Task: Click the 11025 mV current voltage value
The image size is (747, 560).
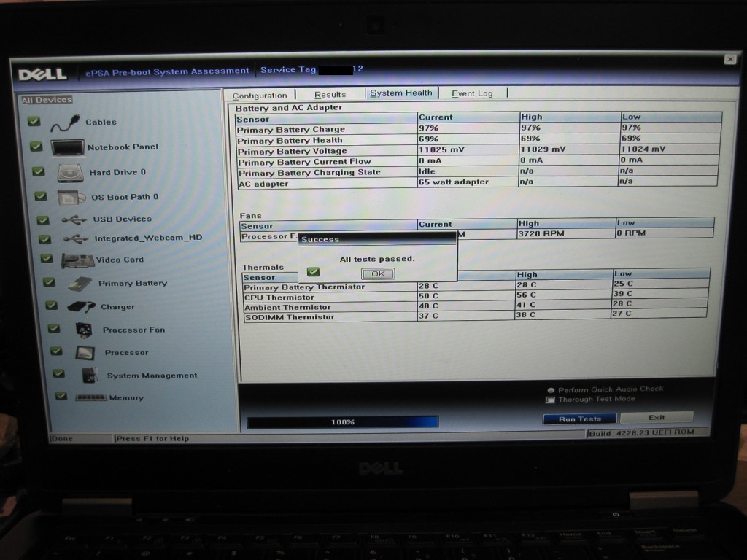Action: point(441,150)
